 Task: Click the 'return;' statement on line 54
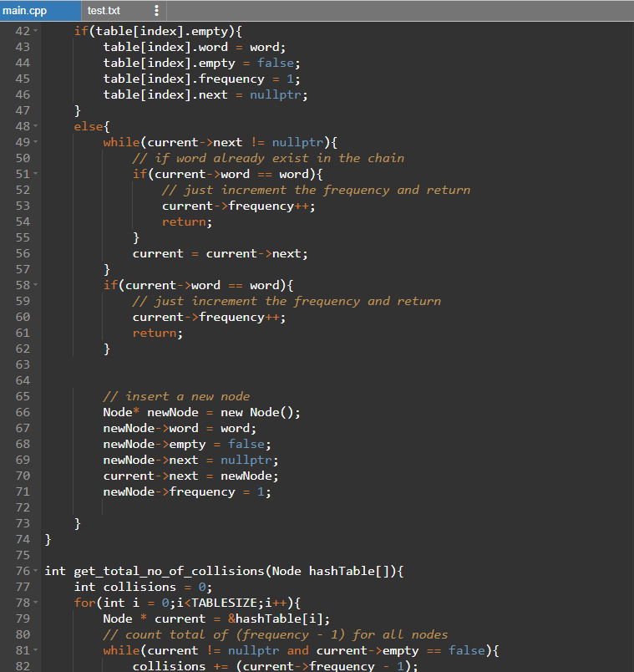point(187,221)
